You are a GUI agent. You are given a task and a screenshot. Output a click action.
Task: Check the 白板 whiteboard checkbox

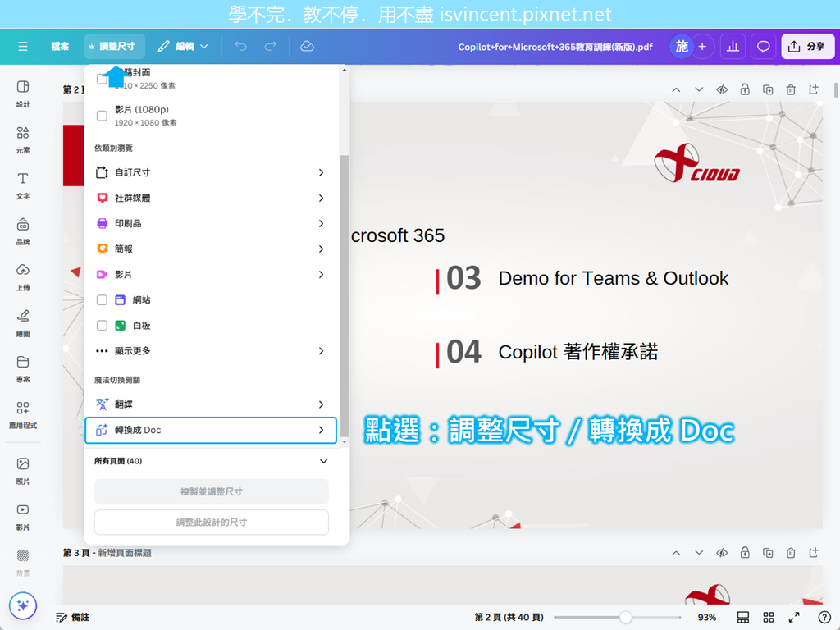[102, 325]
